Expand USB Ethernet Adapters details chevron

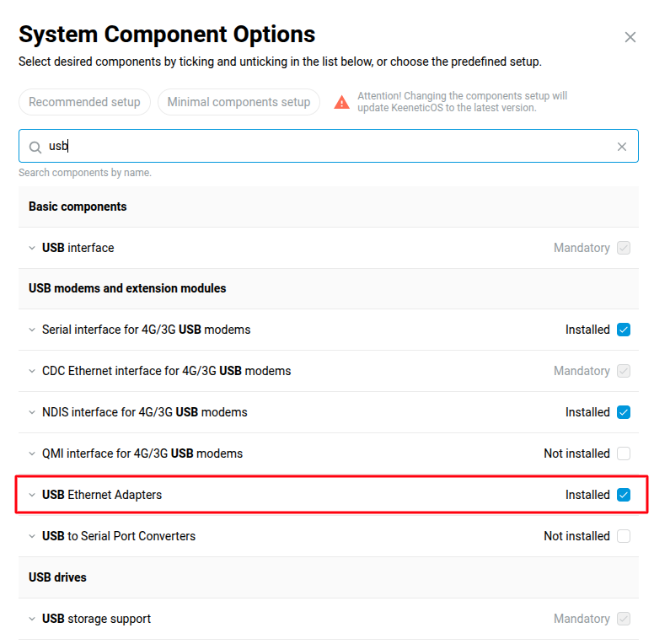pos(32,495)
